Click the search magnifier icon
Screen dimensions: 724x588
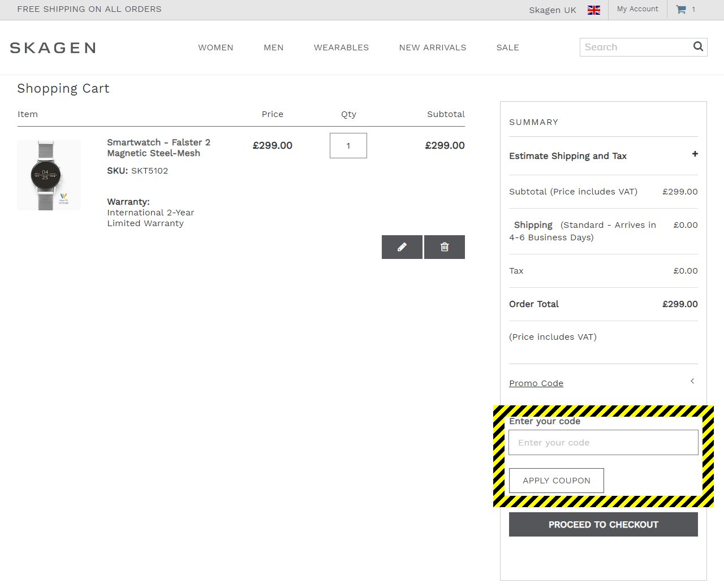698,47
